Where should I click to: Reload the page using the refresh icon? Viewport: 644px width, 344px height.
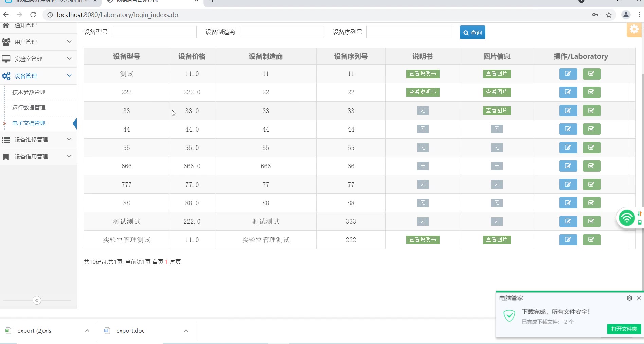click(x=33, y=15)
